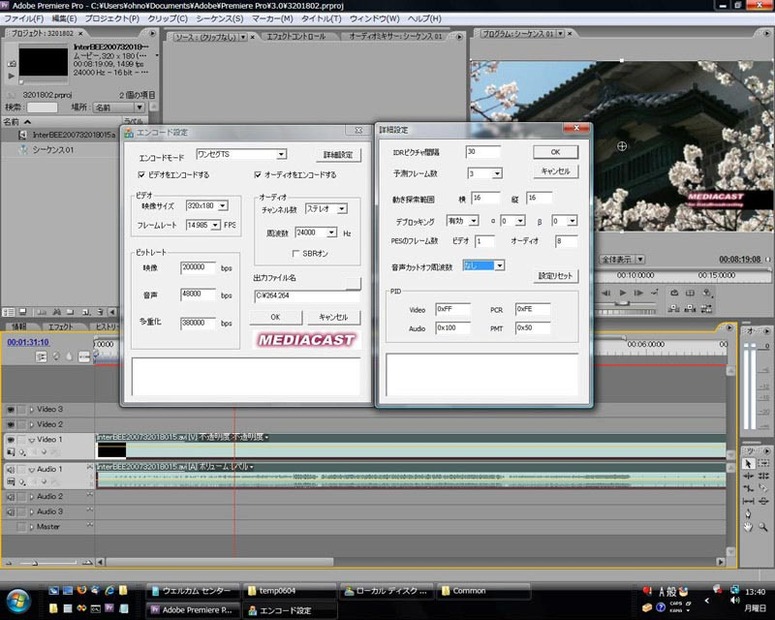Mute Audio 1 track speaker icon
Image resolution: width=775 pixels, height=620 pixels.
pos(10,469)
